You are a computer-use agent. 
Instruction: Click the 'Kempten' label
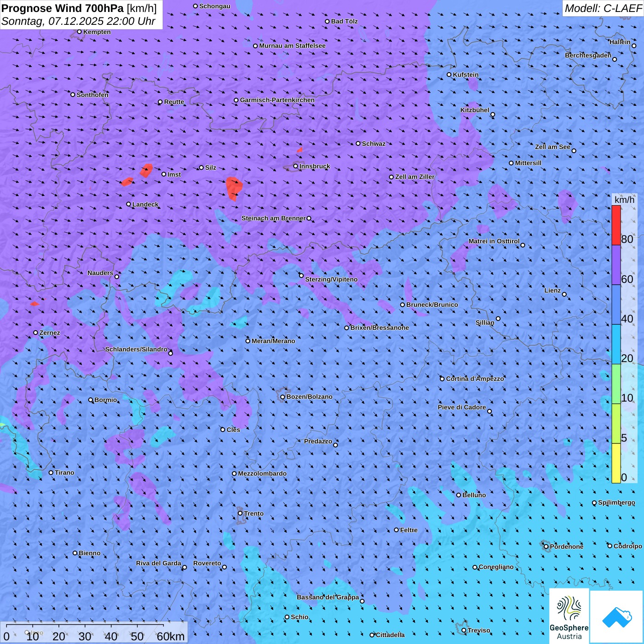click(97, 32)
